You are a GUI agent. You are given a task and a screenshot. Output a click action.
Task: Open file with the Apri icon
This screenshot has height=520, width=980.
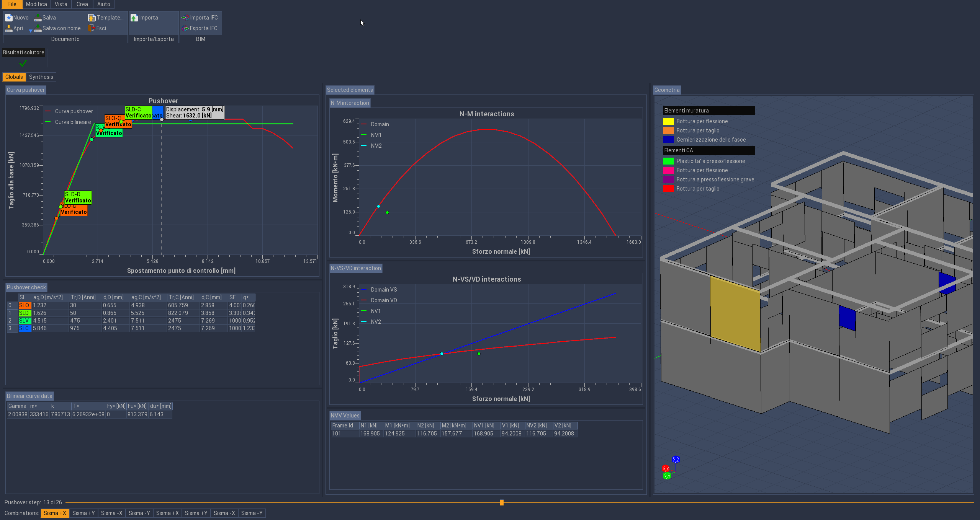(9, 28)
